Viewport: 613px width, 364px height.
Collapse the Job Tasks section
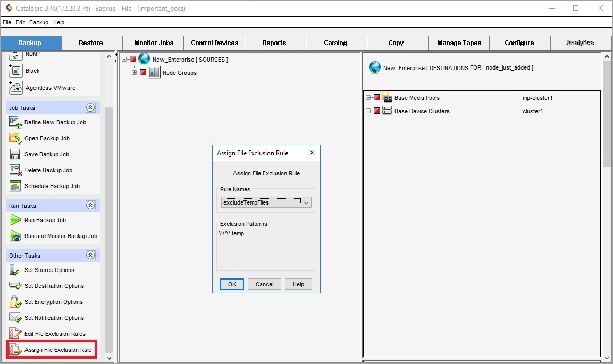pos(90,108)
